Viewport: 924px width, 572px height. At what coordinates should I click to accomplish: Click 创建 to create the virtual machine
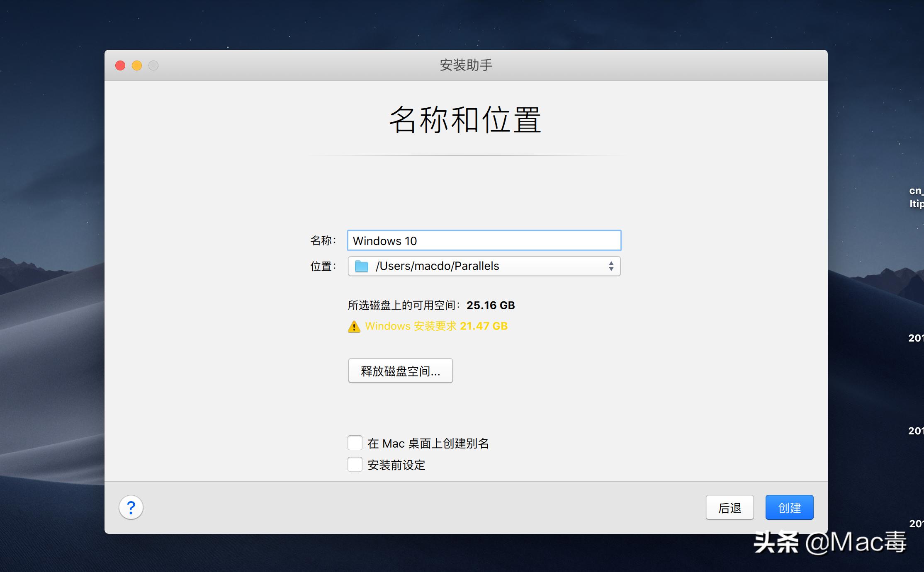click(x=789, y=507)
